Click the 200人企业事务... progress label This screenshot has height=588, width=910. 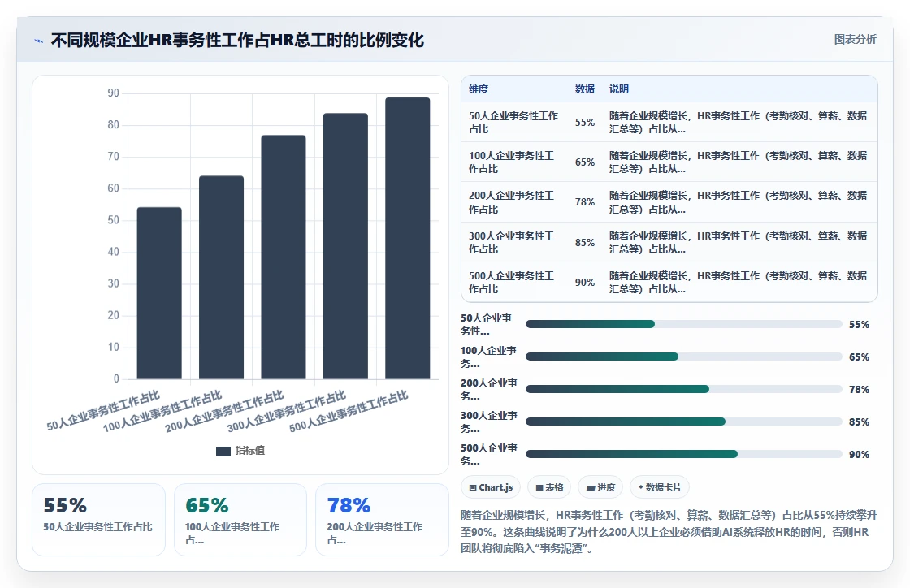coord(488,390)
